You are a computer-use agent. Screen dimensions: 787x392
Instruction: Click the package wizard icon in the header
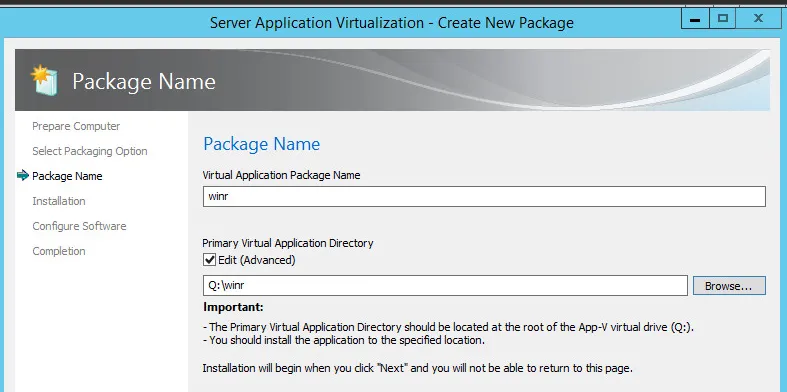[44, 80]
